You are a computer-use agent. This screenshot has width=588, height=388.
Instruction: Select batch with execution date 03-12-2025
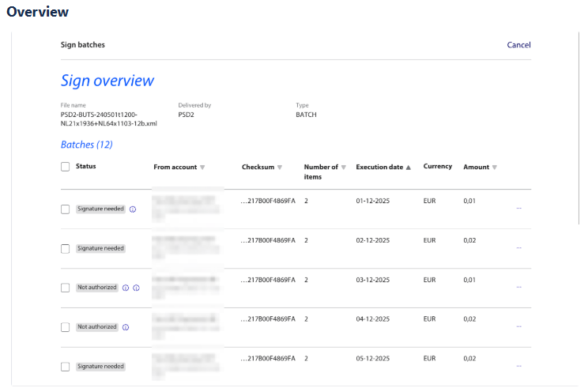66,288
